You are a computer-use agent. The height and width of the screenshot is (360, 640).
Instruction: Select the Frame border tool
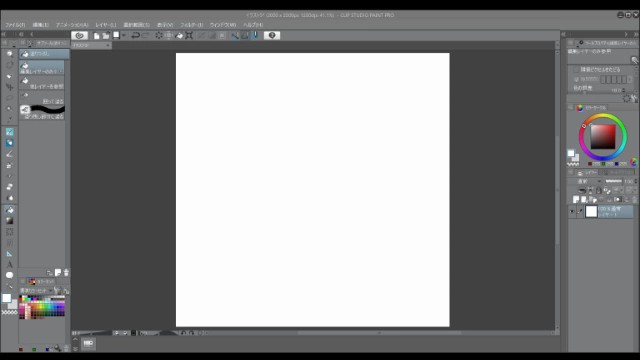pos(9,242)
